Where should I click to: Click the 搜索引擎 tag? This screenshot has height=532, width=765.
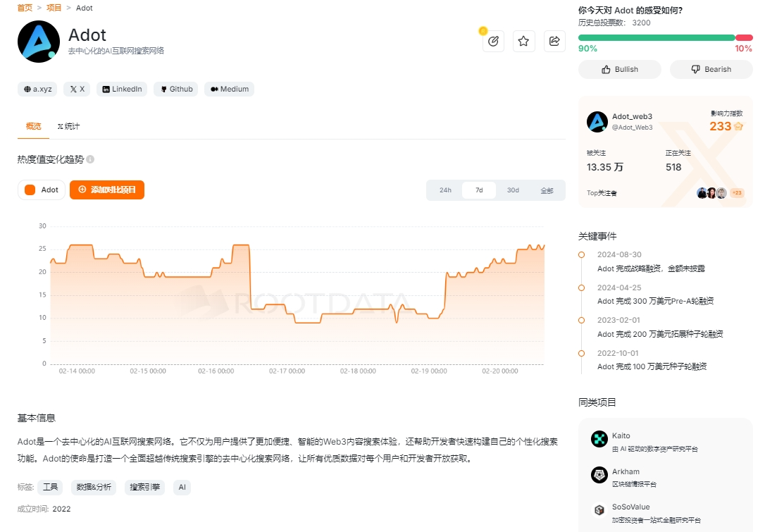click(145, 487)
